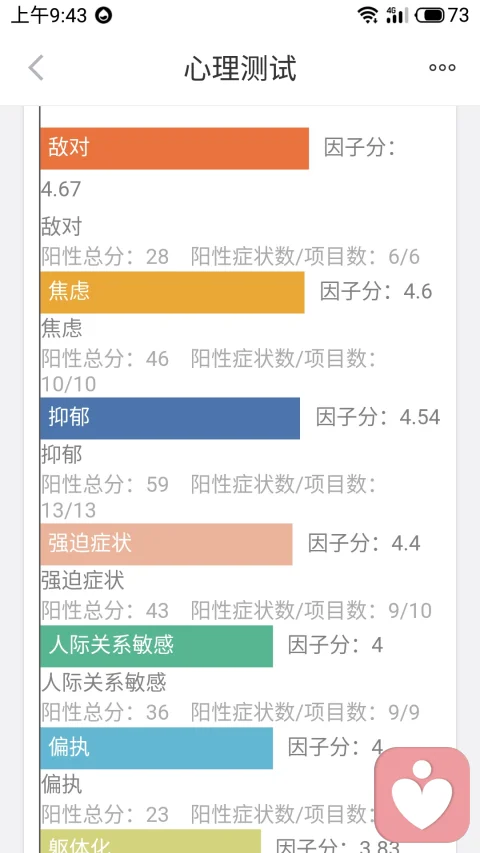
Task: Select the green 人际关系敏感 bar
Action: [x=156, y=646]
